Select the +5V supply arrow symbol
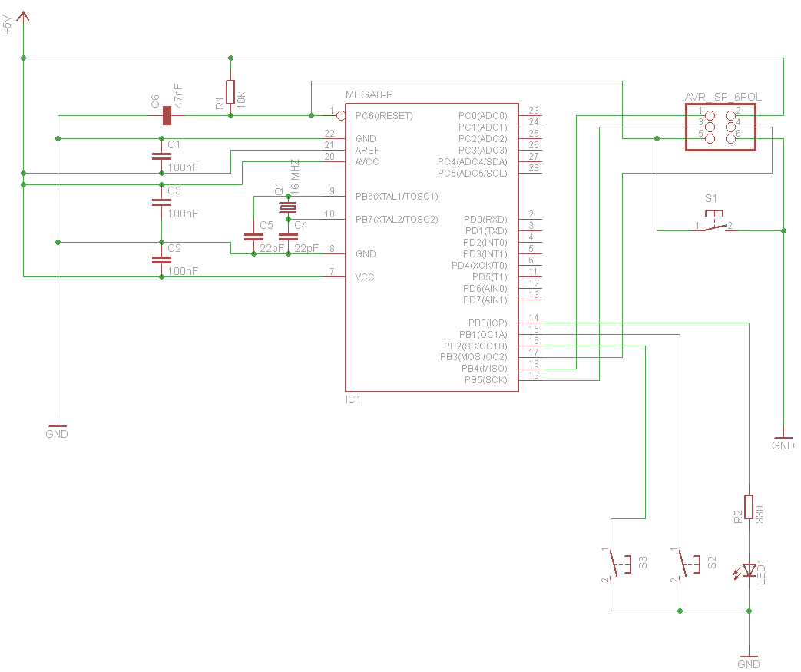 [23, 16]
